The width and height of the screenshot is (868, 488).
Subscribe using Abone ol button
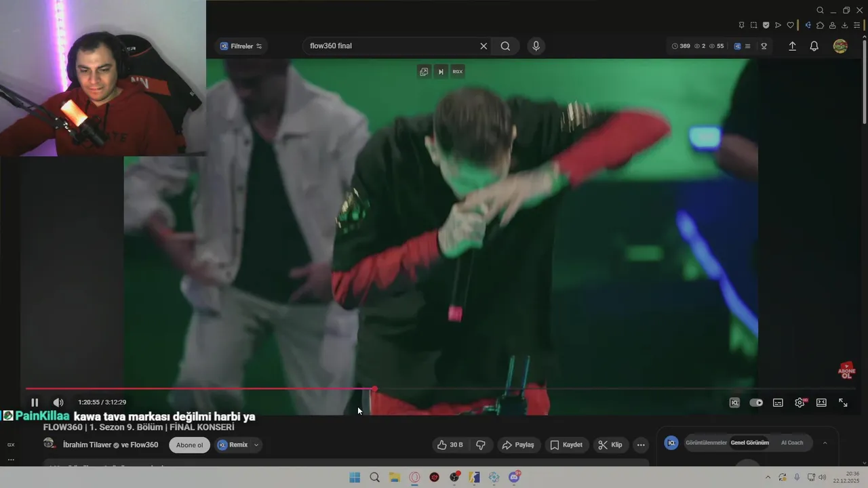(x=189, y=445)
